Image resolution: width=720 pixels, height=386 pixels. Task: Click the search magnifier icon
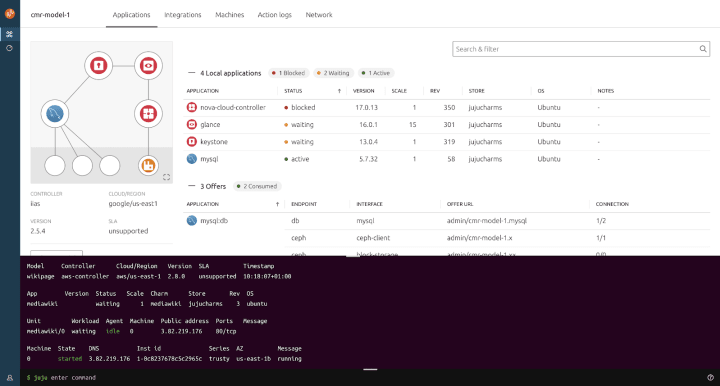tap(703, 49)
